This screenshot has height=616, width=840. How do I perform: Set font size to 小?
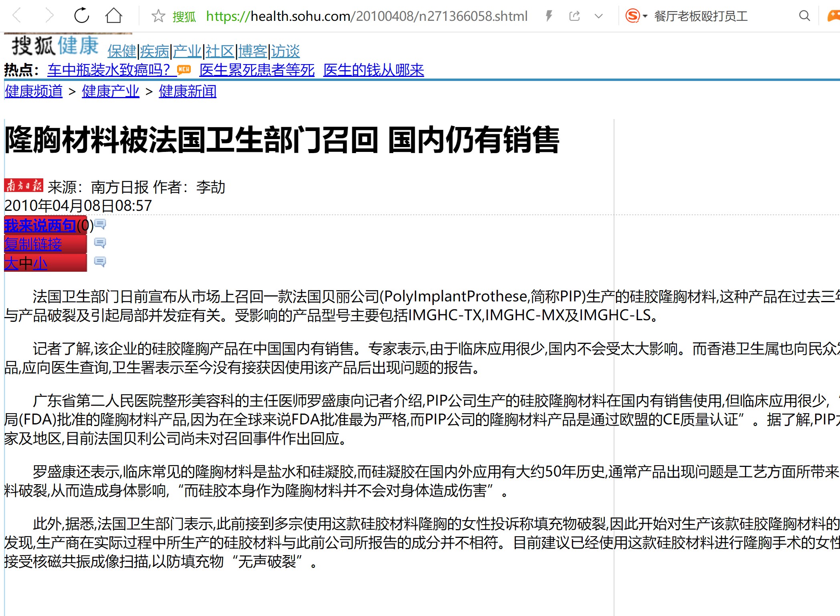point(40,263)
